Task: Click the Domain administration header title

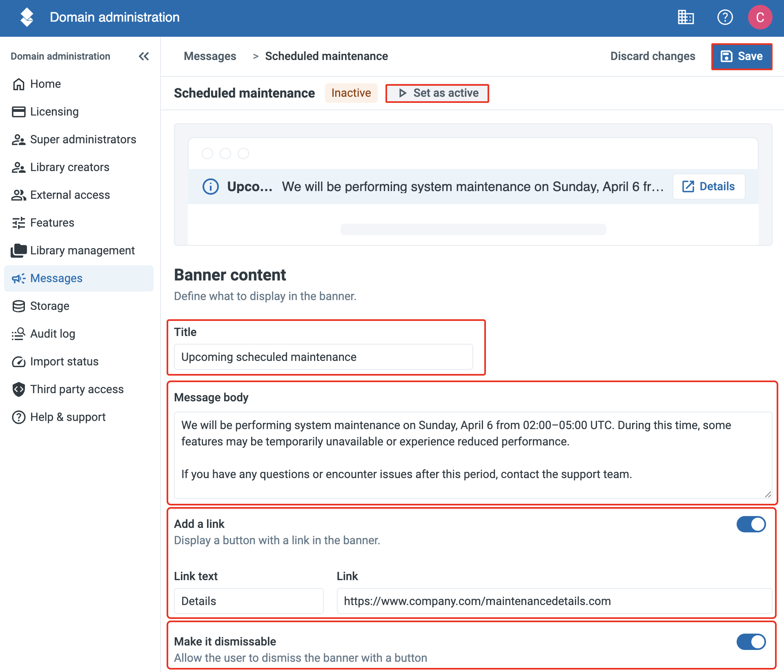Action: coord(115,17)
